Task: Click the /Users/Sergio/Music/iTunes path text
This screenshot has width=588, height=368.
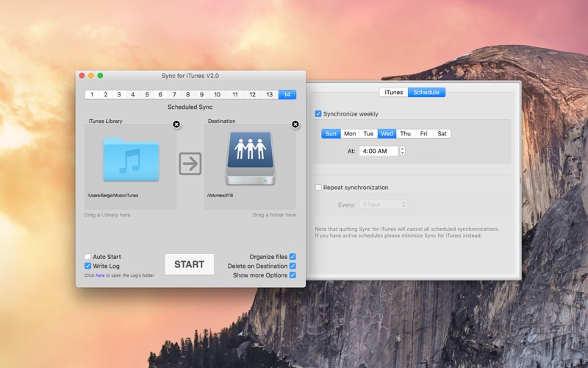Action: [113, 195]
